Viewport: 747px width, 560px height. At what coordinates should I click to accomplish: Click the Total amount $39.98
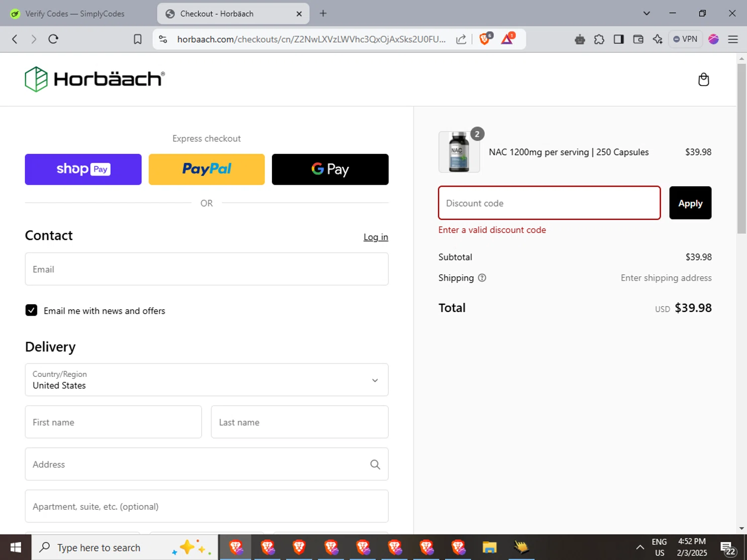coord(693,308)
